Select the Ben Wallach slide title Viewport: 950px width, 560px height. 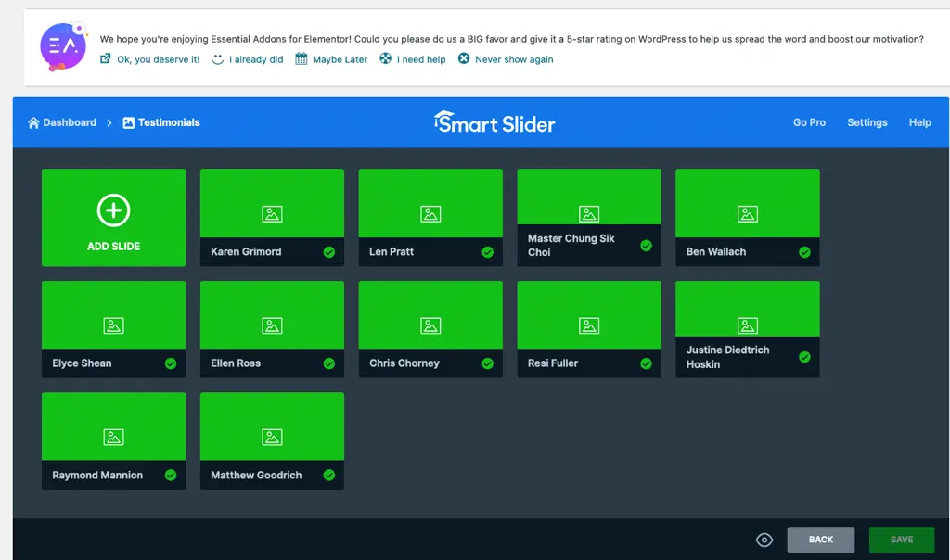(716, 252)
